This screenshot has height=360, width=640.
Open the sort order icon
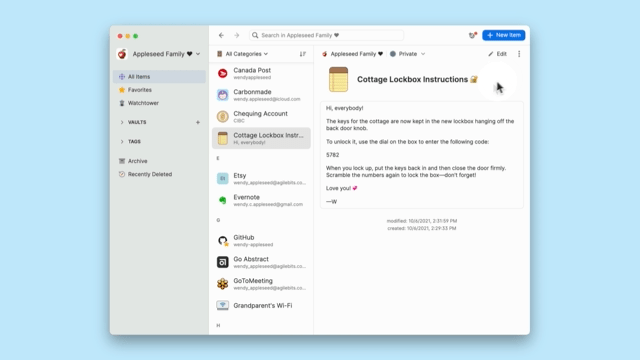303,54
